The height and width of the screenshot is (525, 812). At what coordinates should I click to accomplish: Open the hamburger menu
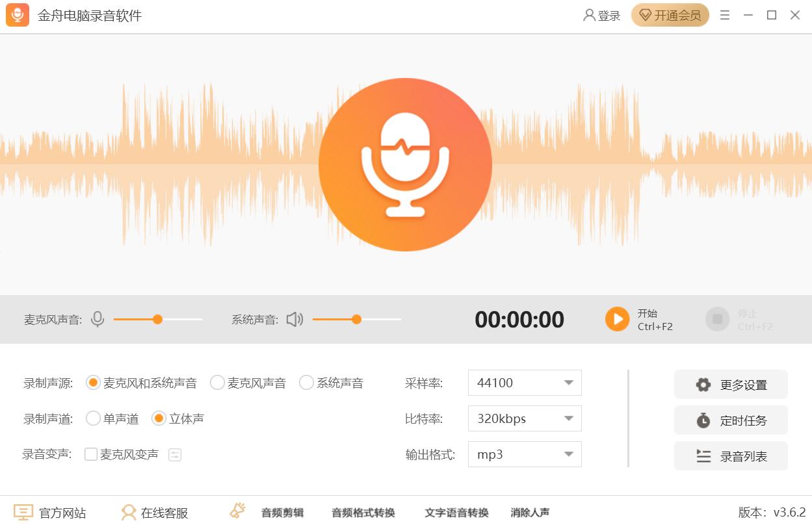[x=724, y=15]
